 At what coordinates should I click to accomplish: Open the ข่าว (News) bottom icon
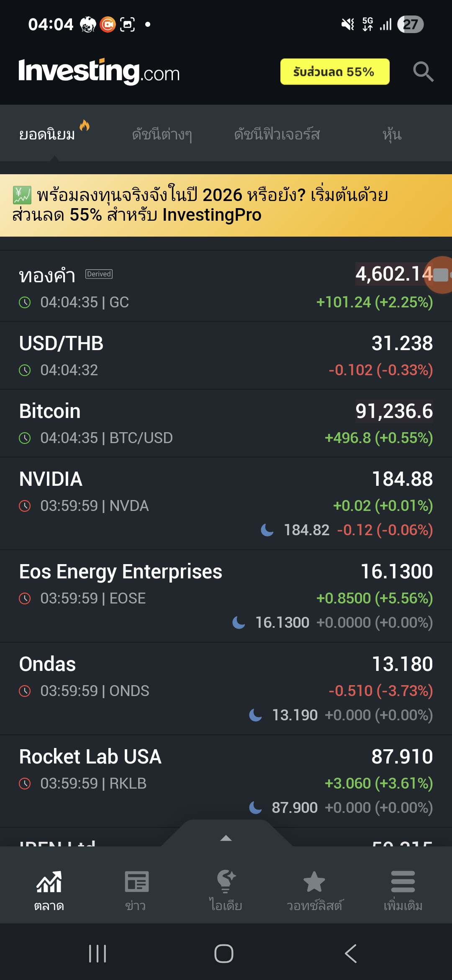(x=136, y=882)
